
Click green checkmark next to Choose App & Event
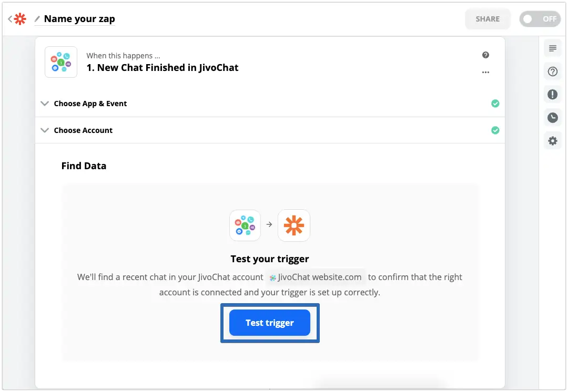[495, 104]
